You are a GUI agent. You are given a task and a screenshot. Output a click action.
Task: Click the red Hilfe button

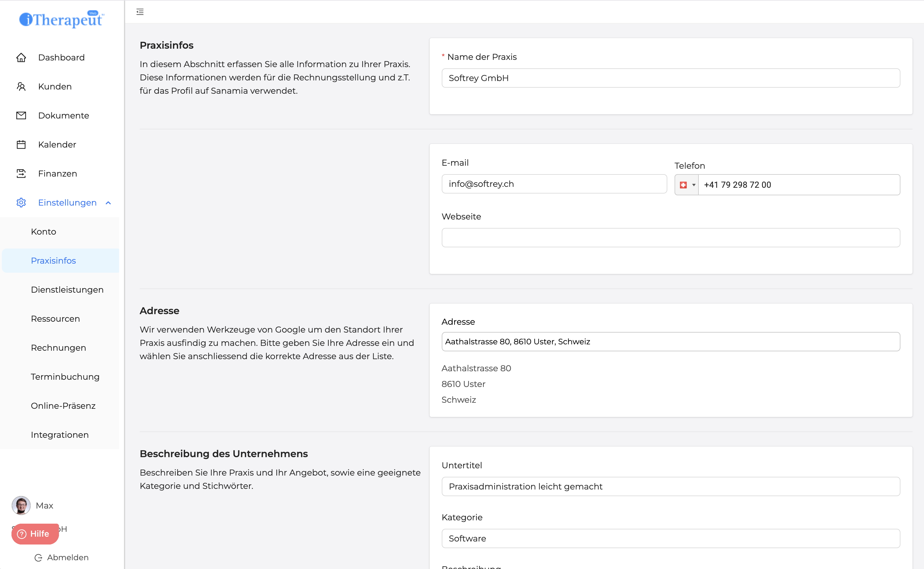pos(35,534)
